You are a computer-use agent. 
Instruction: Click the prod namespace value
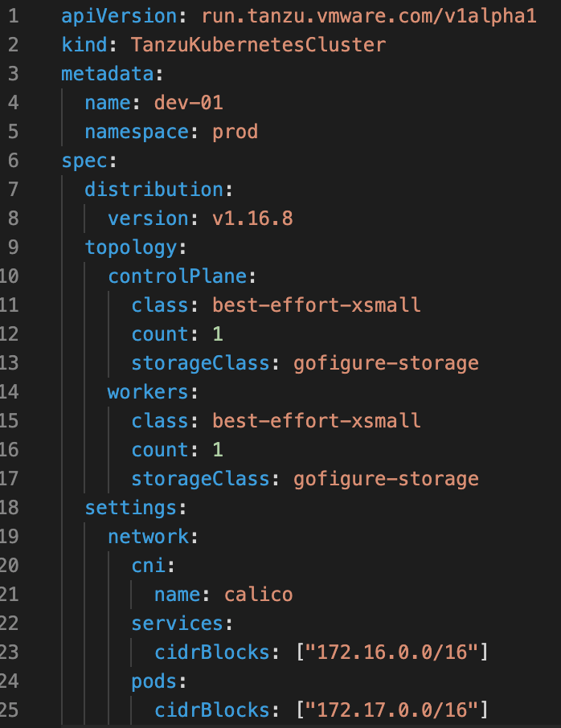(235, 131)
